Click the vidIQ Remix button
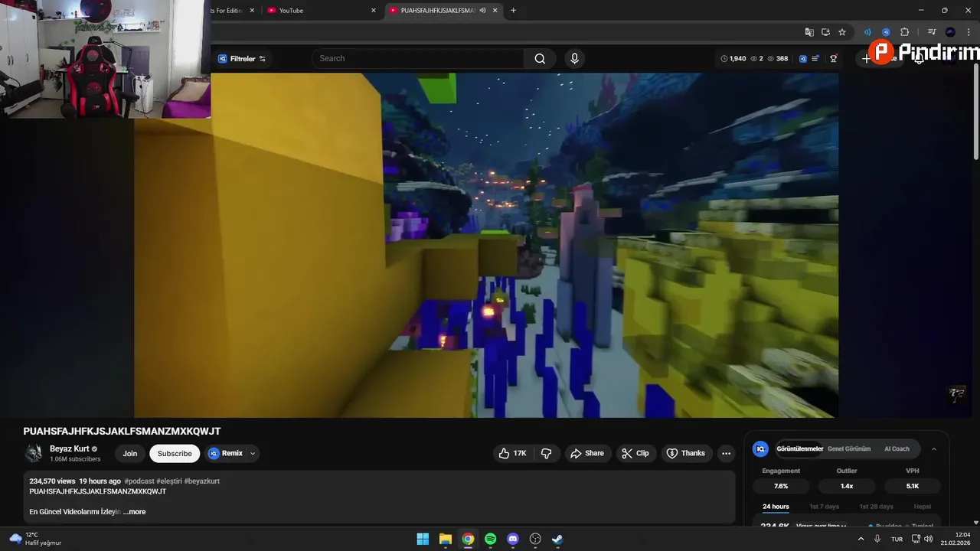Viewport: 980px width, 551px height. pyautogui.click(x=226, y=454)
